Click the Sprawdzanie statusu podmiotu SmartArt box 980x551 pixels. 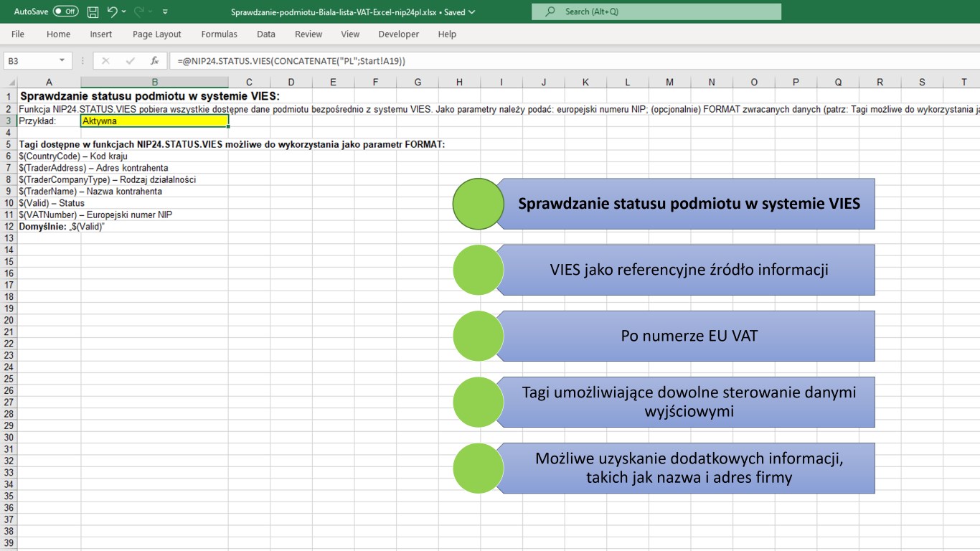point(688,204)
